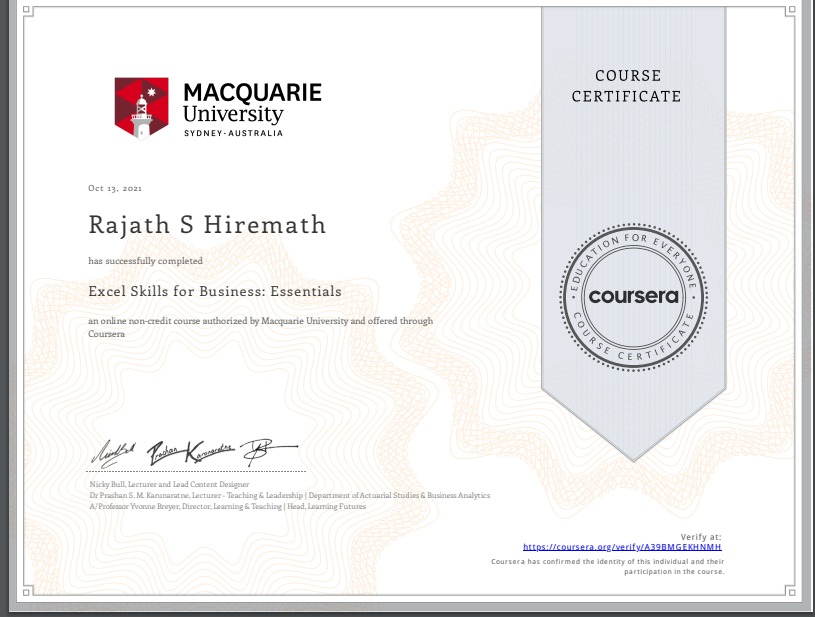The height and width of the screenshot is (617, 815).
Task: Click the Macquarie University shield logo
Action: (141, 107)
